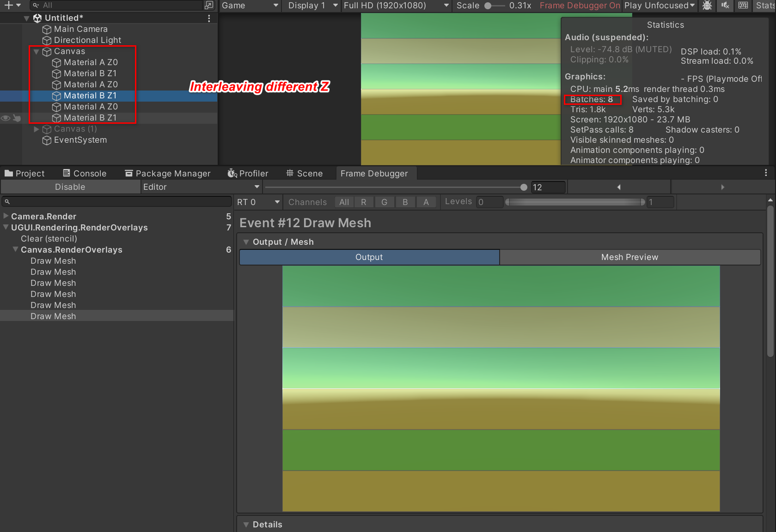Click the cube icon next to EventSystem
Screen dimensions: 776x532
[x=47, y=140]
